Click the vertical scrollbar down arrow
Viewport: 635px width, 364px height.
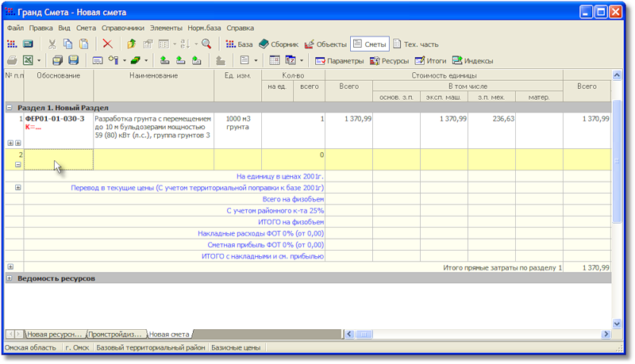click(617, 323)
